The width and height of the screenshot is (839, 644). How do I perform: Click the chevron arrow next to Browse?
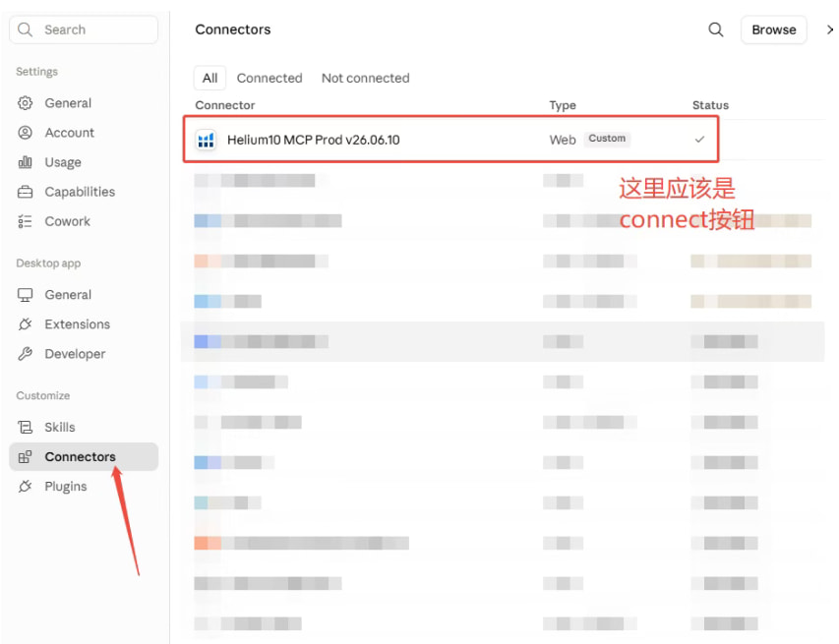point(830,29)
